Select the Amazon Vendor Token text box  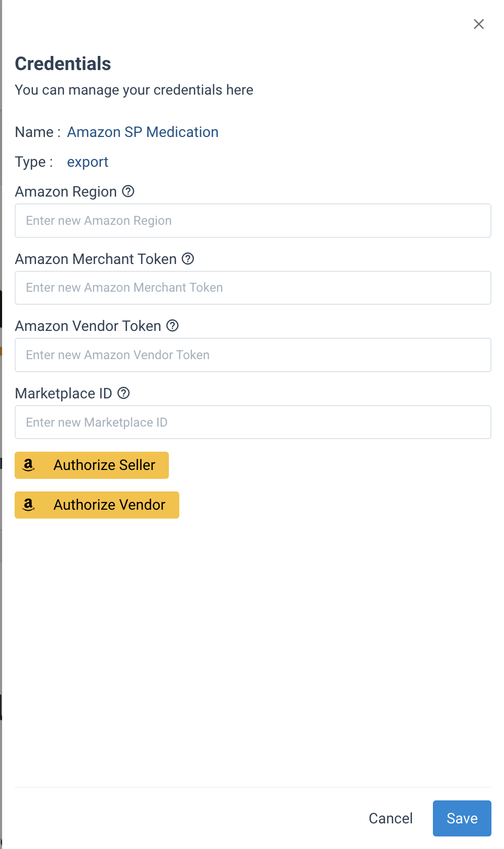[x=253, y=355]
